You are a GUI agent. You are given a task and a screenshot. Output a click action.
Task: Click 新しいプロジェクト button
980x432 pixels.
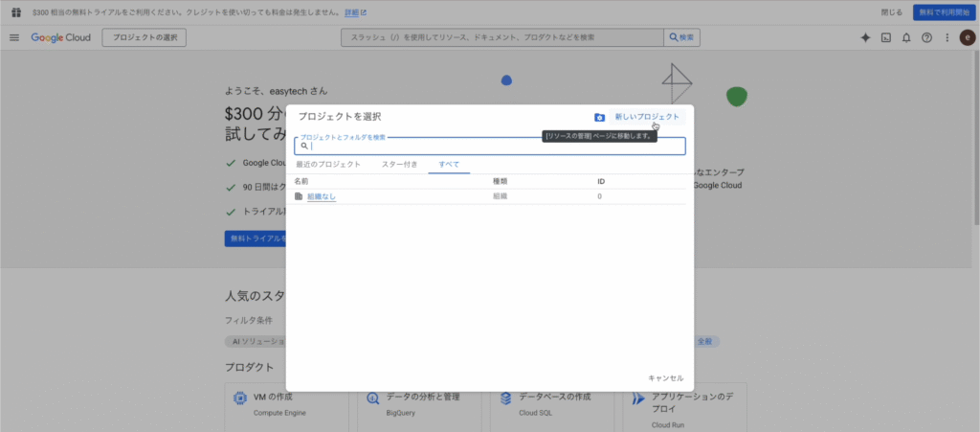[x=647, y=117]
